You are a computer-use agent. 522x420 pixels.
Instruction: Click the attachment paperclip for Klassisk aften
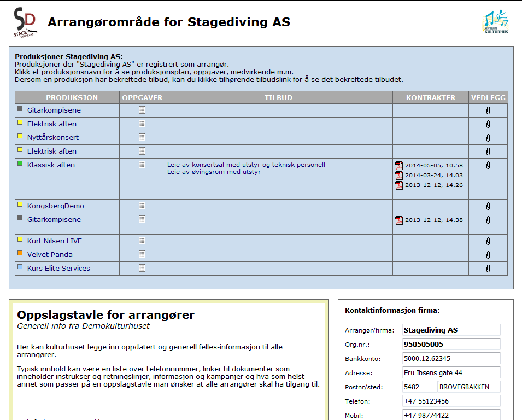click(x=488, y=165)
